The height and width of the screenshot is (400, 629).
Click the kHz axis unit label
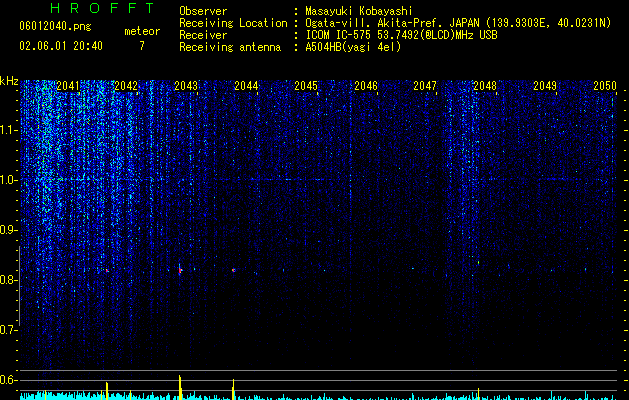[x=9, y=81]
